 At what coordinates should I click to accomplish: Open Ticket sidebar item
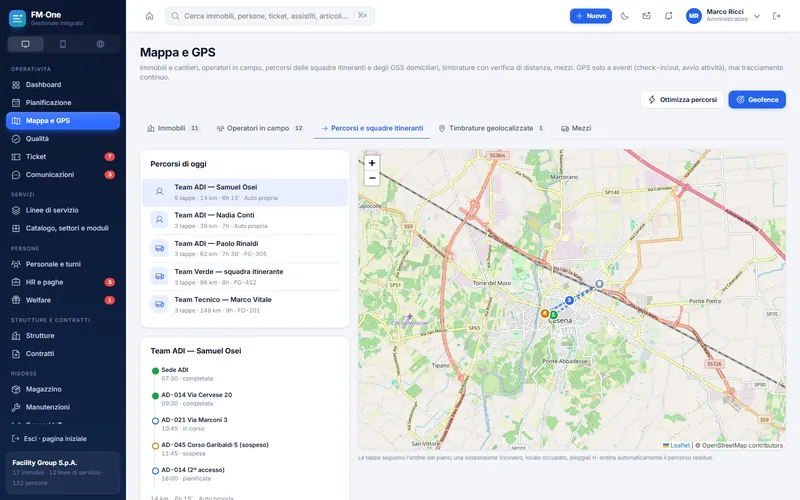63,157
